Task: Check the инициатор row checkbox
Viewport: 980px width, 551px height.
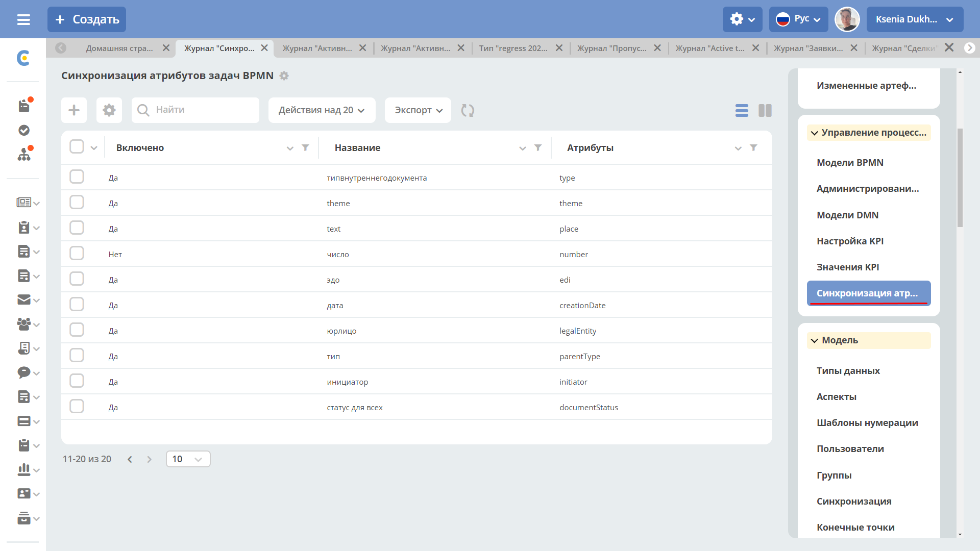Action: (x=77, y=381)
